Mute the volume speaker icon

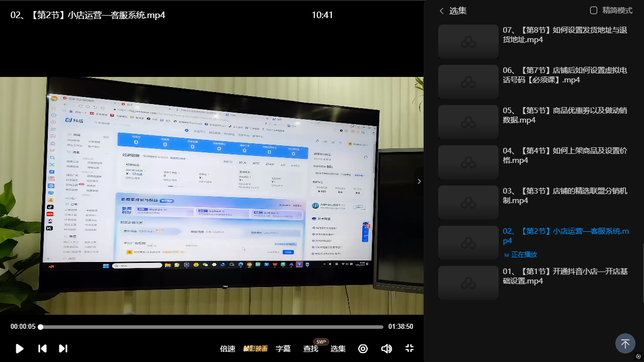pyautogui.click(x=386, y=348)
